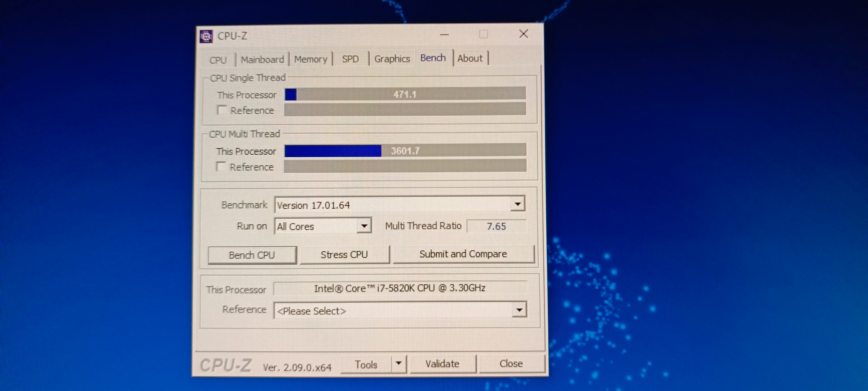Image resolution: width=868 pixels, height=391 pixels.
Task: Click the Tools button
Action: pos(366,364)
